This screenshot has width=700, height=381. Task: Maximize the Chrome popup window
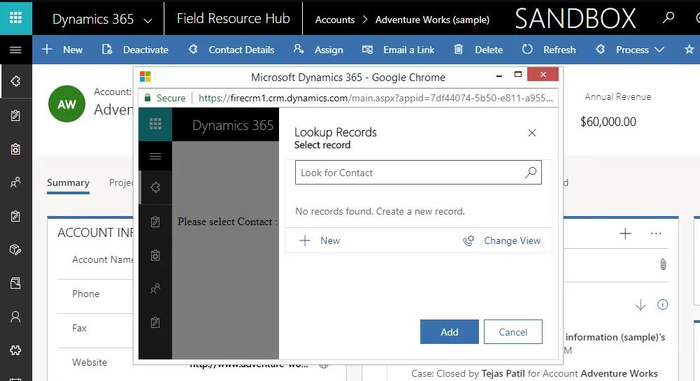(518, 75)
